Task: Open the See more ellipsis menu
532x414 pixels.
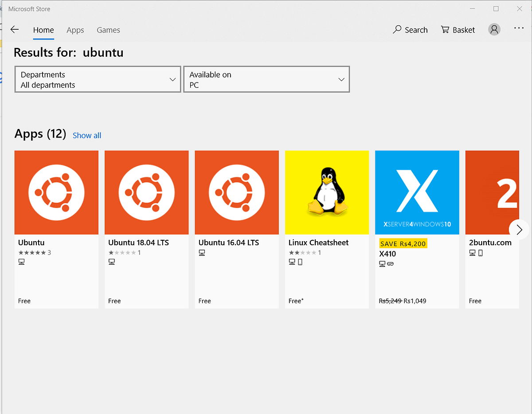Action: point(518,28)
